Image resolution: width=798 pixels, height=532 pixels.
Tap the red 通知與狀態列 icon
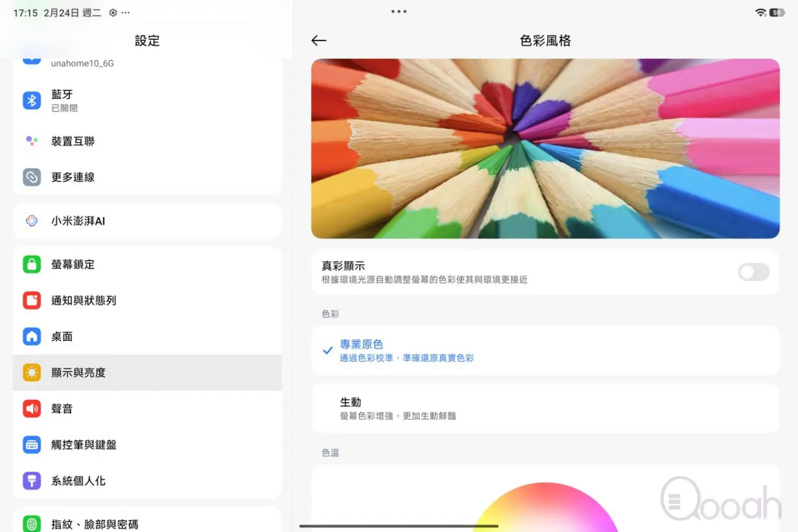[32, 301]
